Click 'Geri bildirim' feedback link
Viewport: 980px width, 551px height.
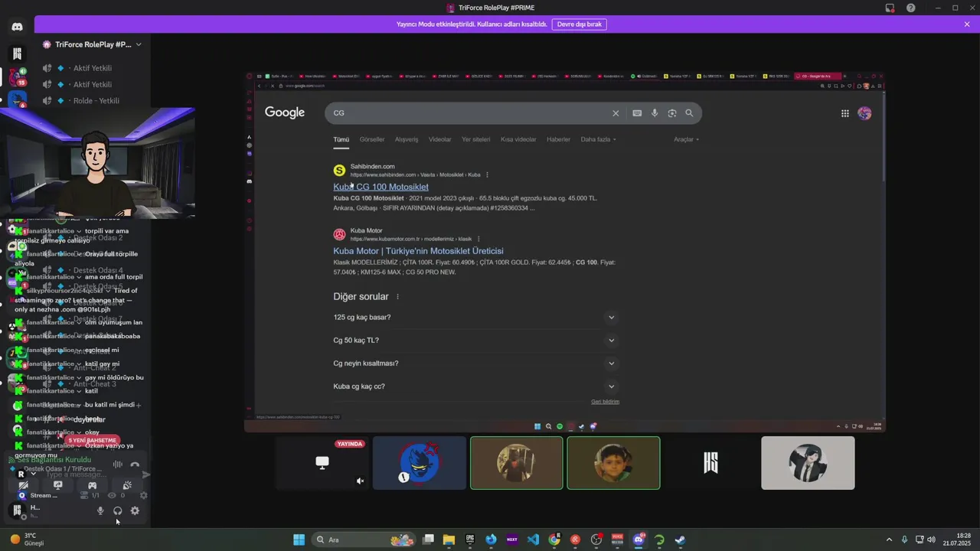[605, 401]
